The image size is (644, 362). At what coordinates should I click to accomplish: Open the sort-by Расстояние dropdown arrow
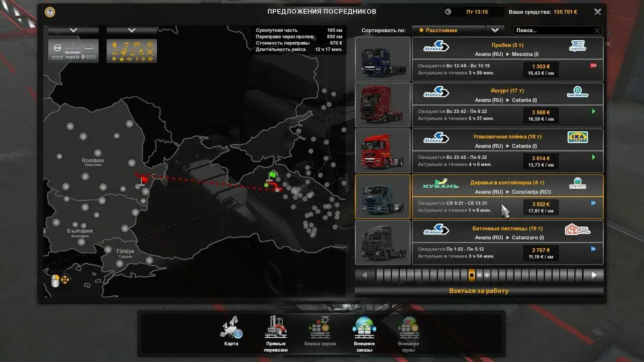point(495,30)
